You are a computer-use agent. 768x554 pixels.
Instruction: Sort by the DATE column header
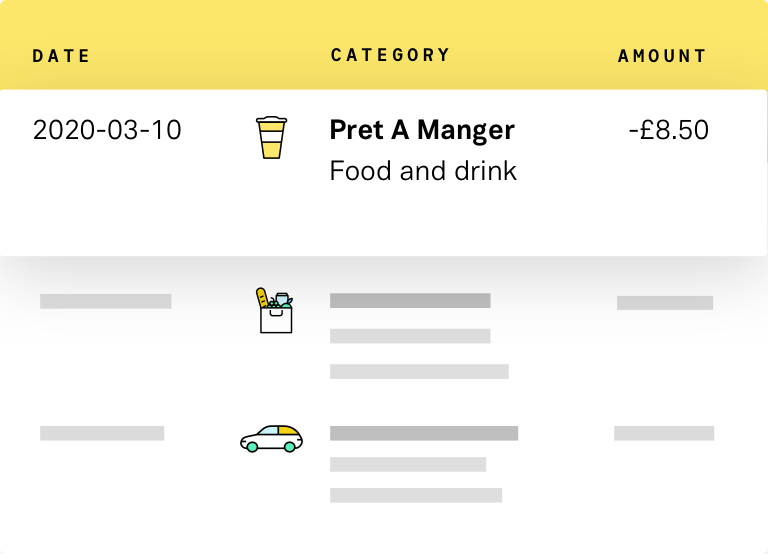tap(61, 56)
